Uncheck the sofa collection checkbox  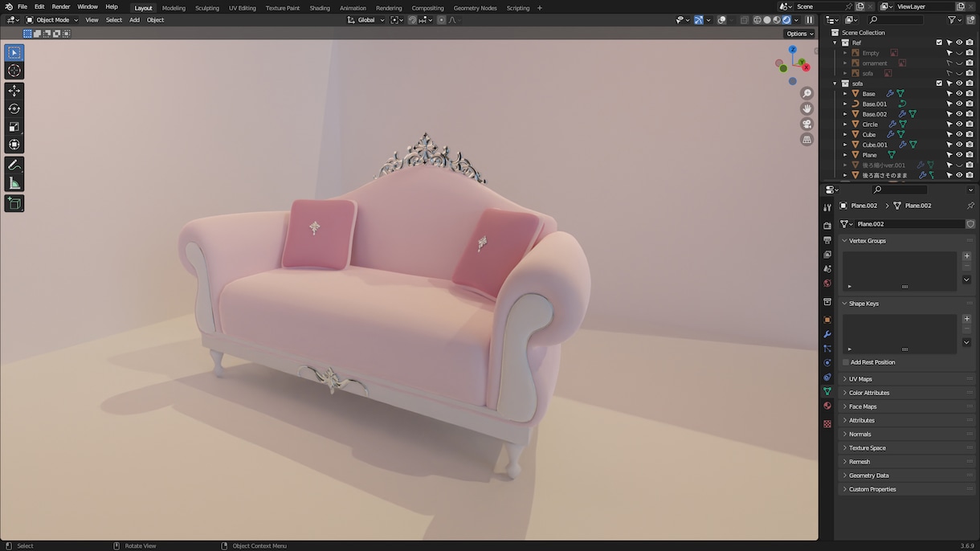coord(939,84)
